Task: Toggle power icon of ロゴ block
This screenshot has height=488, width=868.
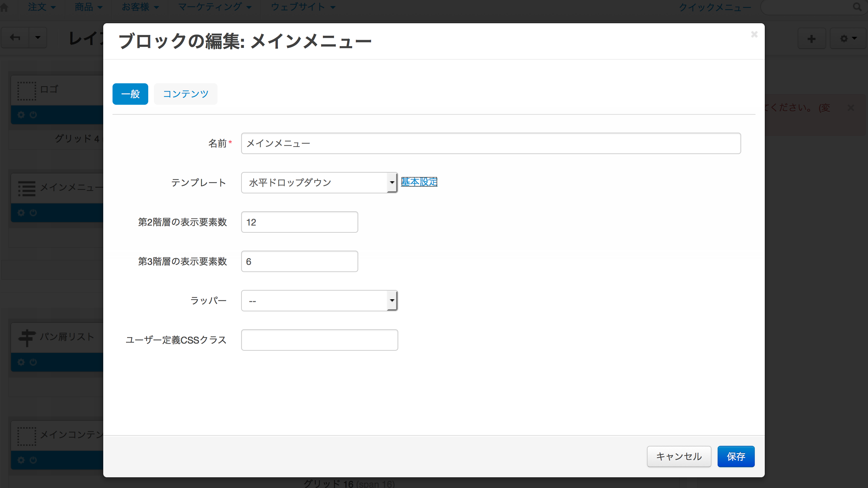Action: point(33,115)
